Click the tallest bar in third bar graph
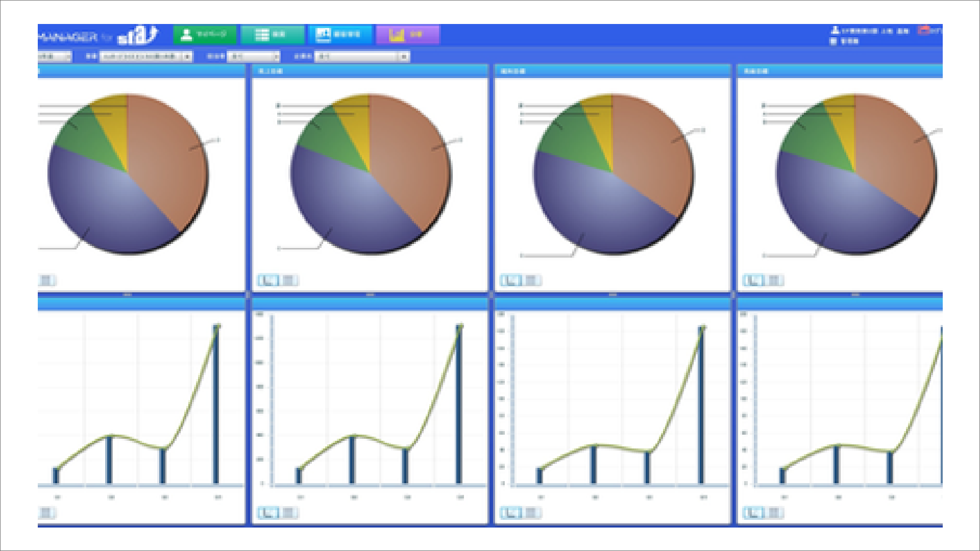Image resolution: width=980 pixels, height=551 pixels. click(701, 405)
